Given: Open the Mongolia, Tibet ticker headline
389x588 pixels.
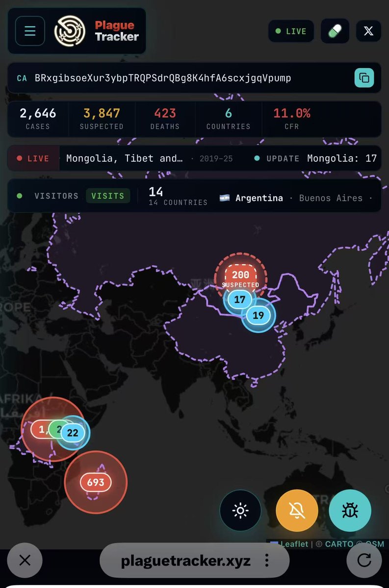Looking at the screenshot, I should pyautogui.click(x=125, y=158).
